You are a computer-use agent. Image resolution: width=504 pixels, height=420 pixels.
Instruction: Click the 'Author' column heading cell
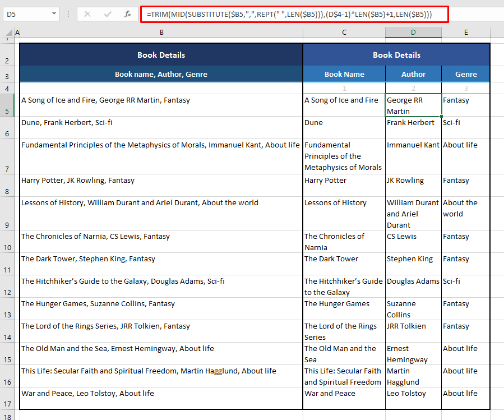[x=413, y=74]
